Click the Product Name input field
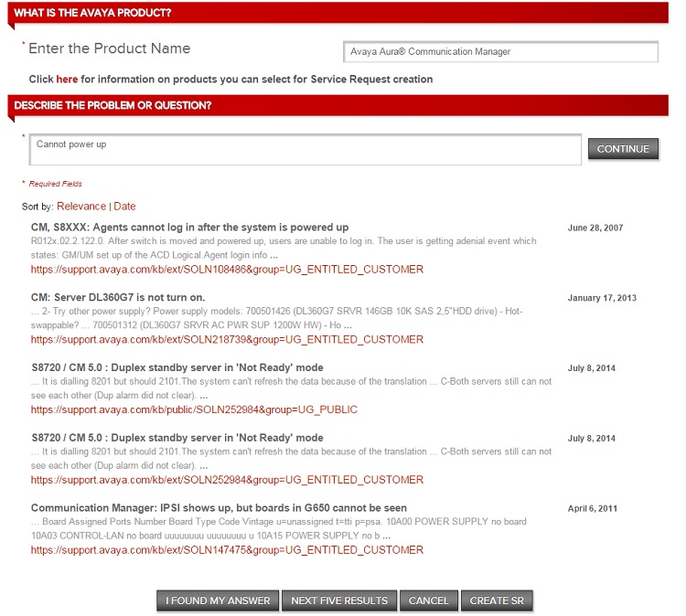Image resolution: width=686 pixels, height=616 pixels. point(500,51)
